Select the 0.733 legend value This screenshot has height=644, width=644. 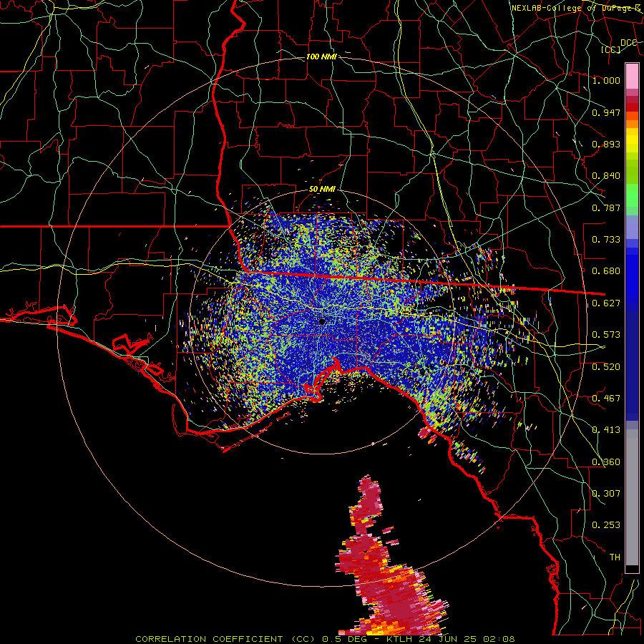coord(606,240)
